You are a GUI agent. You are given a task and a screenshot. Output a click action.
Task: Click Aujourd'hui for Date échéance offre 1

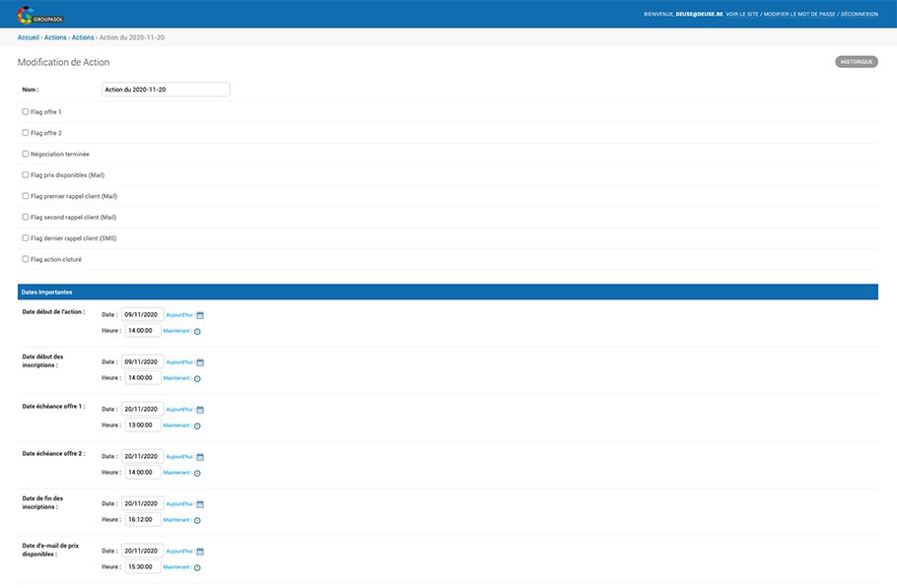[x=179, y=409]
